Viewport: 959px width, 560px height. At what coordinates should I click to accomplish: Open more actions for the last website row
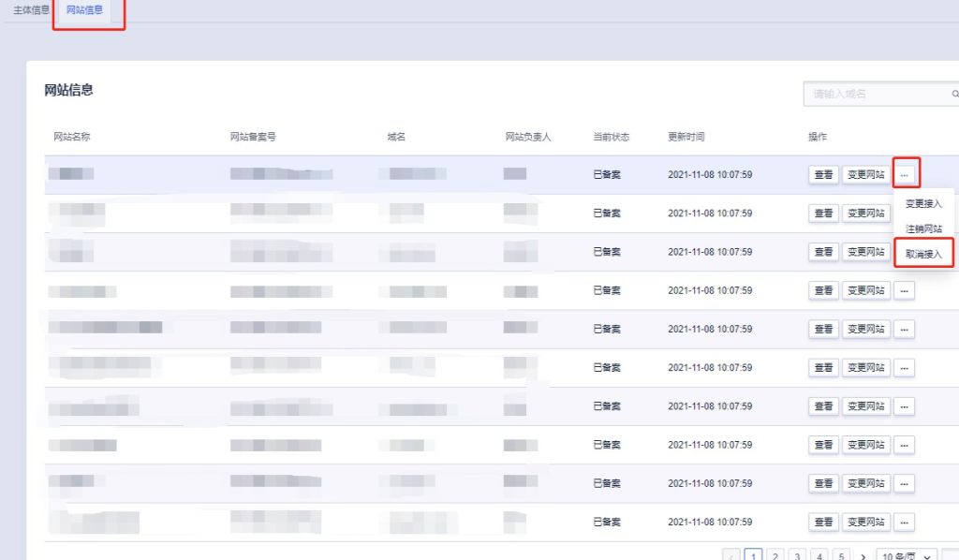click(x=904, y=522)
